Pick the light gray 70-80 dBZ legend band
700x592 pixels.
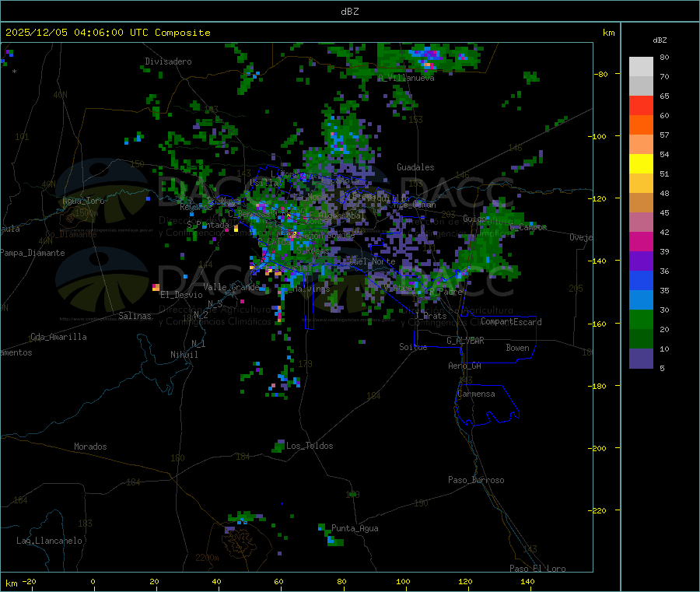point(641,67)
